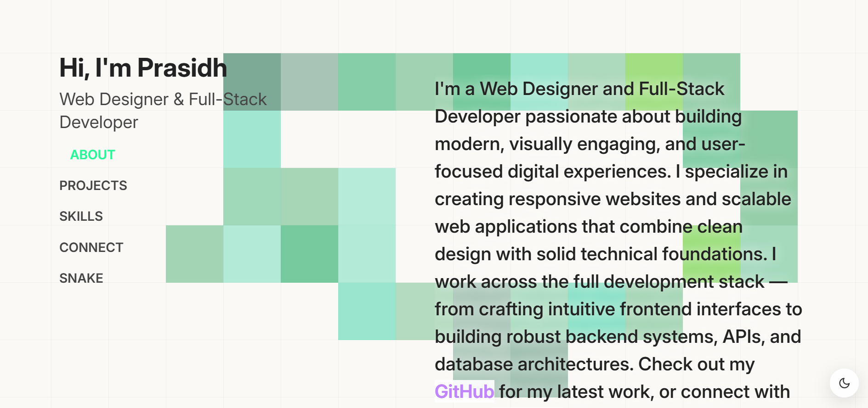Launch the SNAKE game page
Screen dimensions: 868x408
tap(81, 278)
